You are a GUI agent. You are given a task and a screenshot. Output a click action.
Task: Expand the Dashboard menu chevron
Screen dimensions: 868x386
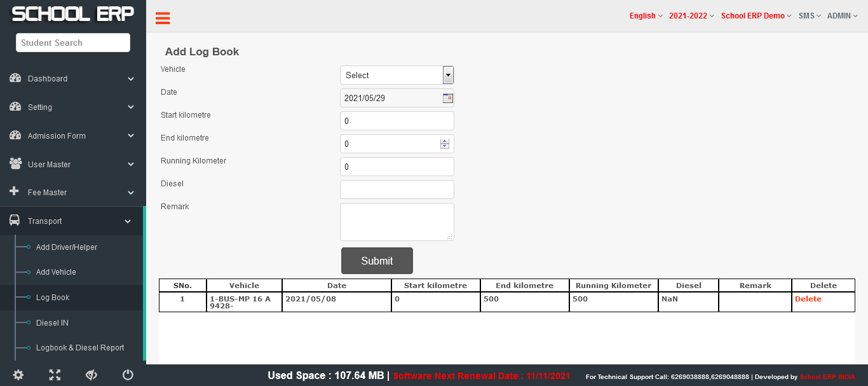tap(131, 79)
